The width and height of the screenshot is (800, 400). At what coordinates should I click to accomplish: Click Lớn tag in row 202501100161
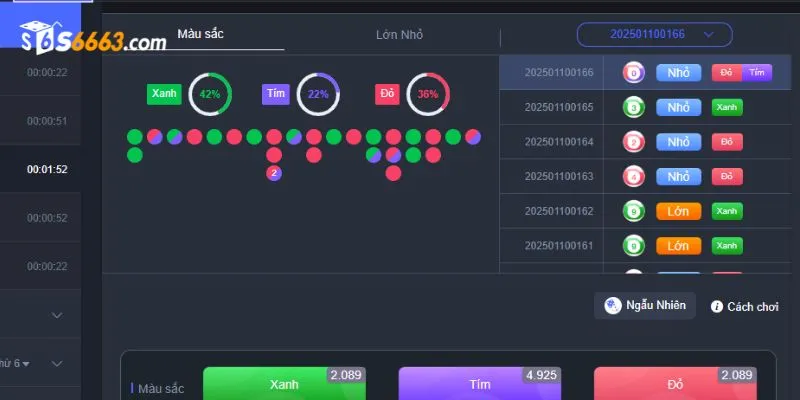click(679, 245)
